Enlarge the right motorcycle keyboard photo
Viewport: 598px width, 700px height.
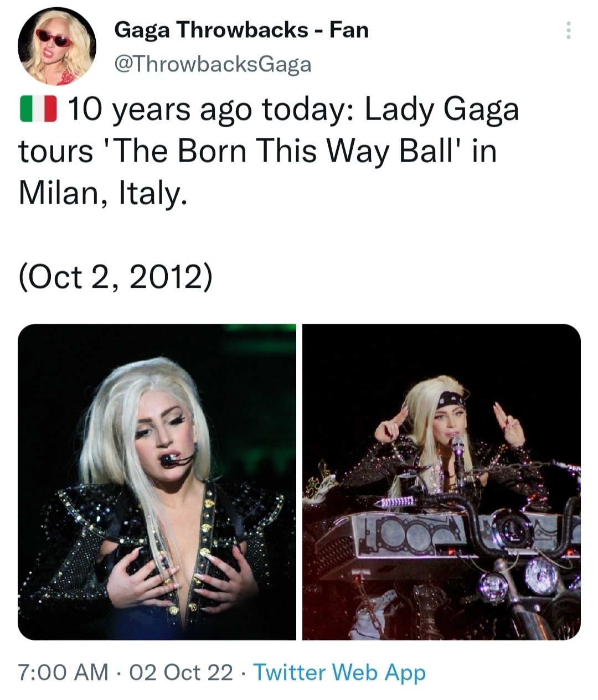441,482
